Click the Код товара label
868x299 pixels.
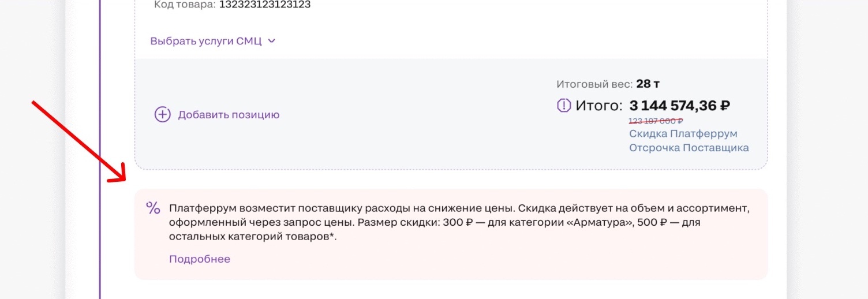(185, 5)
